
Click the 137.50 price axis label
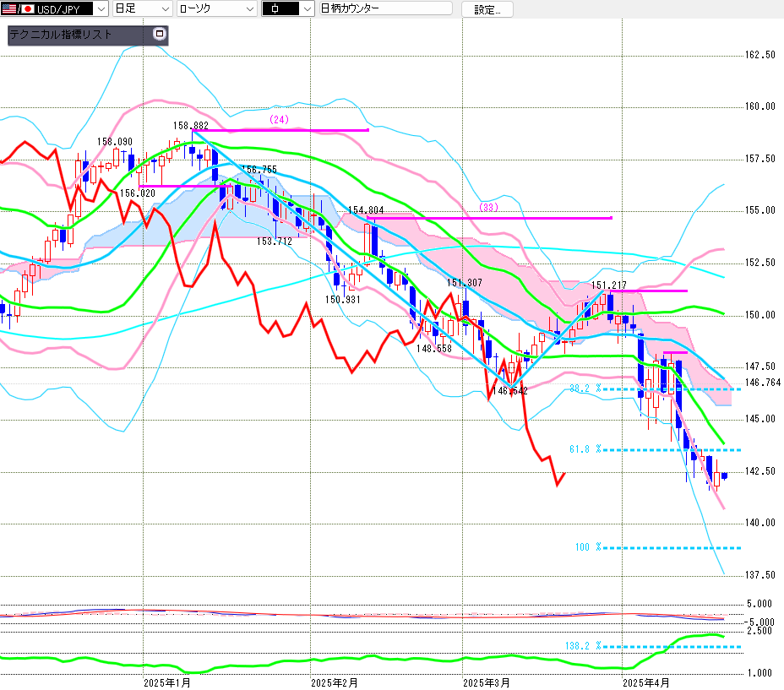tap(760, 575)
